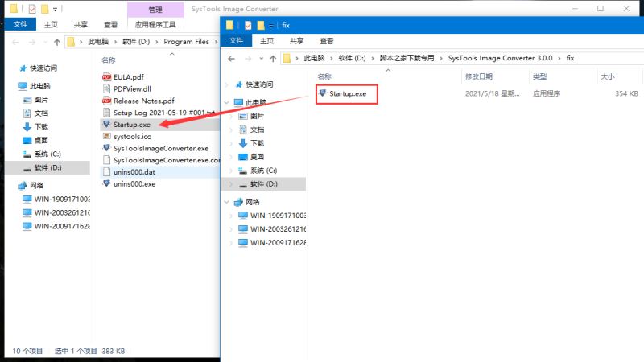
Task: Click 脚本之家下载专用 breadcrumb segment
Action: (407, 58)
